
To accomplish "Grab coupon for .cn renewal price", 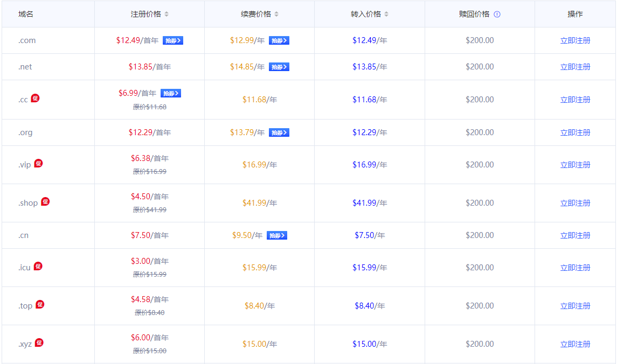I will pos(277,235).
